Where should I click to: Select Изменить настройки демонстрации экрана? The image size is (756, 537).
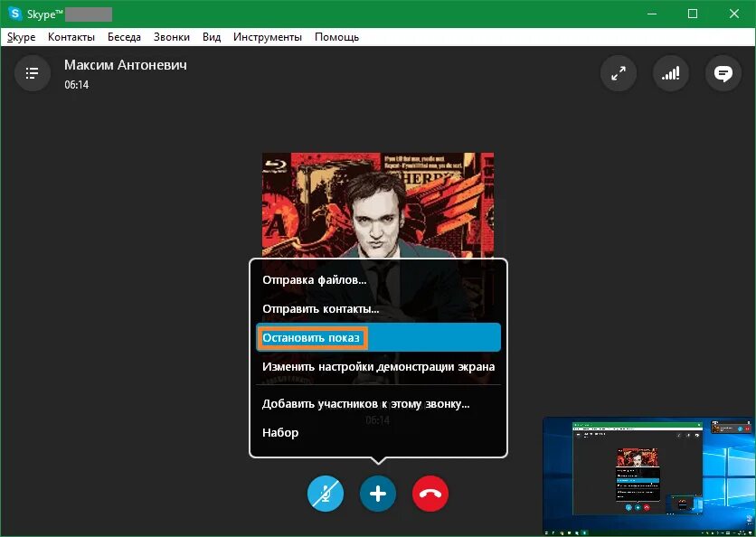379,367
